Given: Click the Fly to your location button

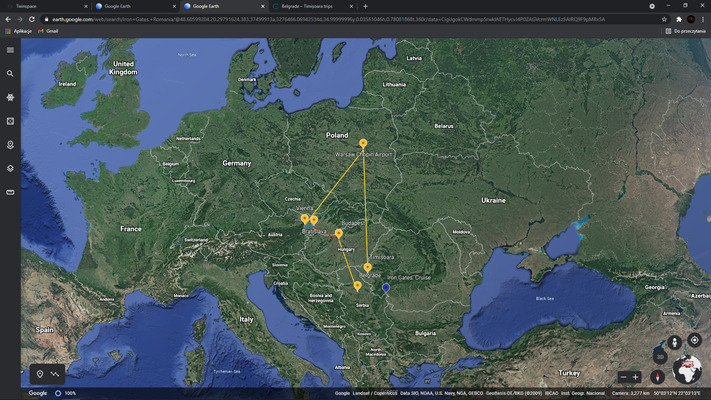Looking at the screenshot, I should click(695, 340).
